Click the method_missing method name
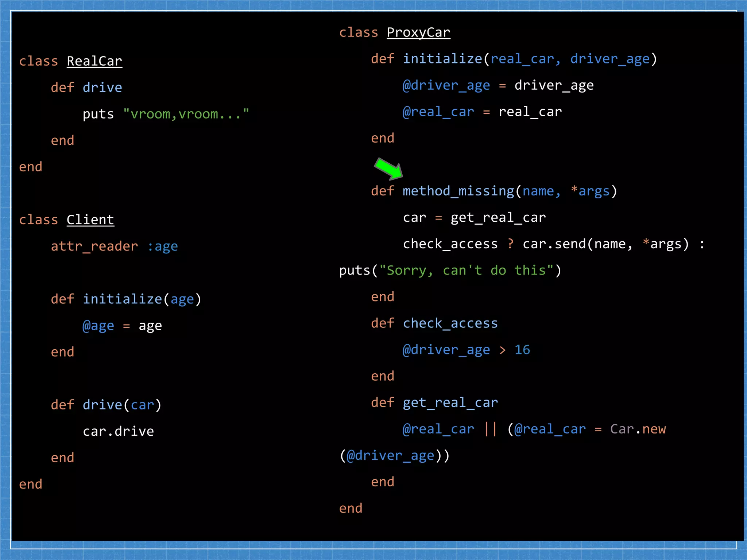The width and height of the screenshot is (747, 560). pos(458,191)
